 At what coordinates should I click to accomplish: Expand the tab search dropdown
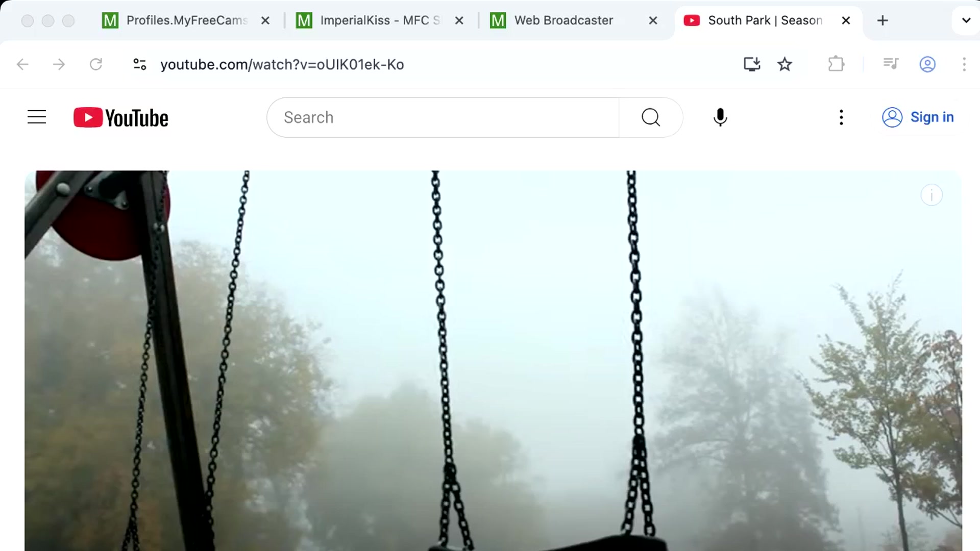(966, 20)
